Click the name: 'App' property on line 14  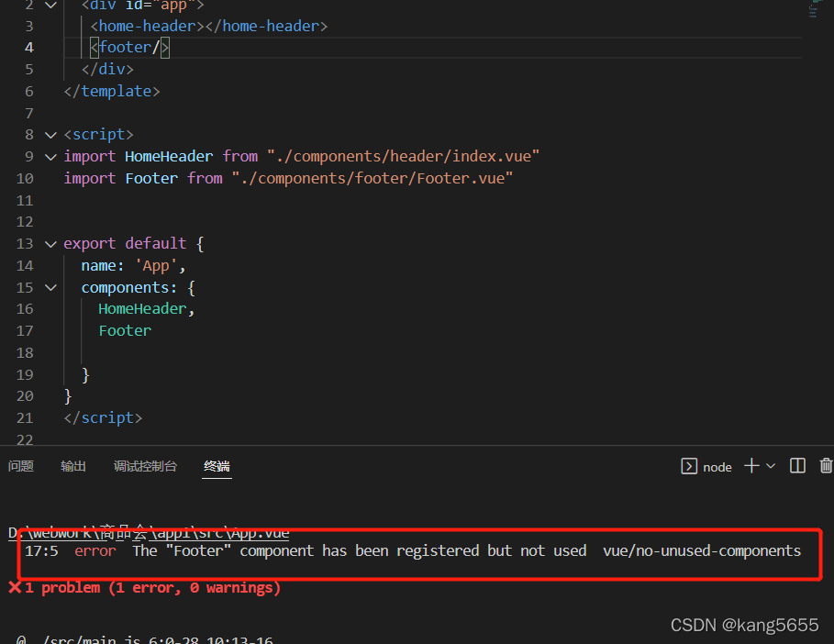133,265
